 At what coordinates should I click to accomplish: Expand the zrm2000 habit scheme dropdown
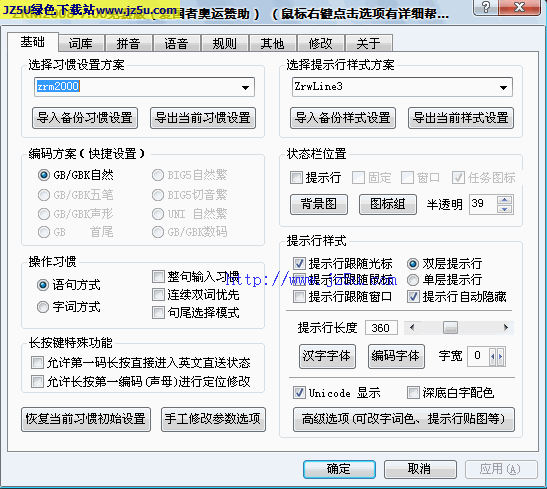[x=246, y=87]
